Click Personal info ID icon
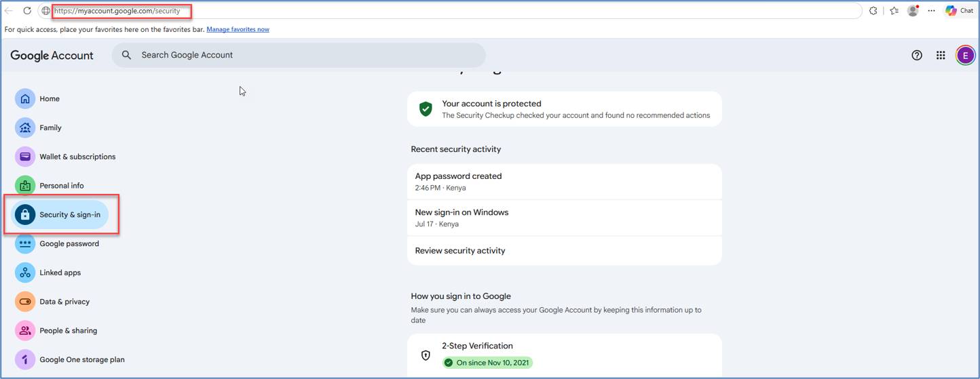 (x=25, y=186)
